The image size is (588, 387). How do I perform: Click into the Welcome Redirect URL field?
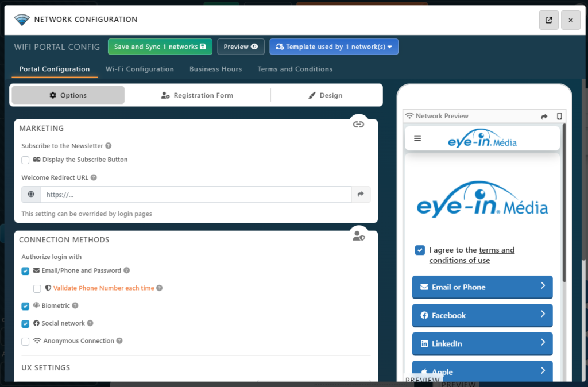(196, 194)
